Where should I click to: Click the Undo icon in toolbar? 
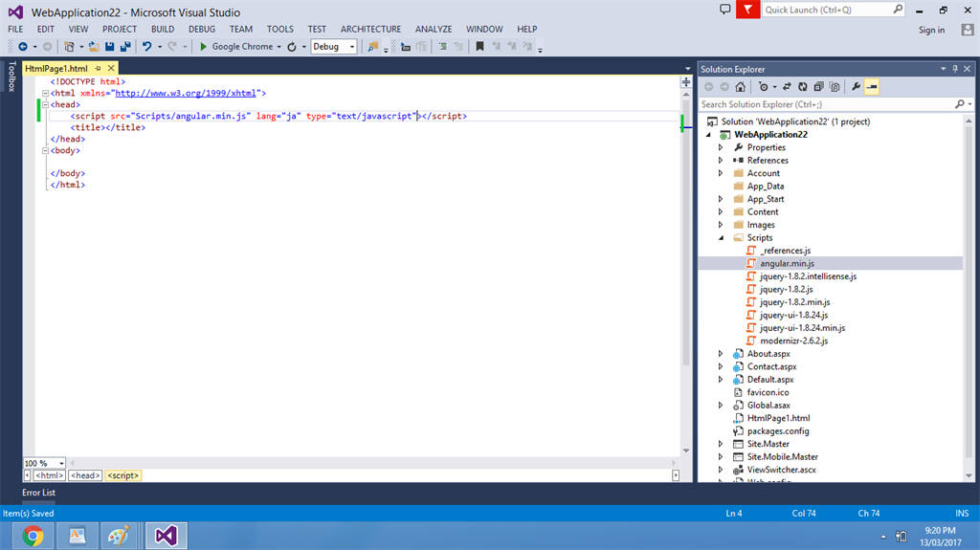pyautogui.click(x=146, y=46)
